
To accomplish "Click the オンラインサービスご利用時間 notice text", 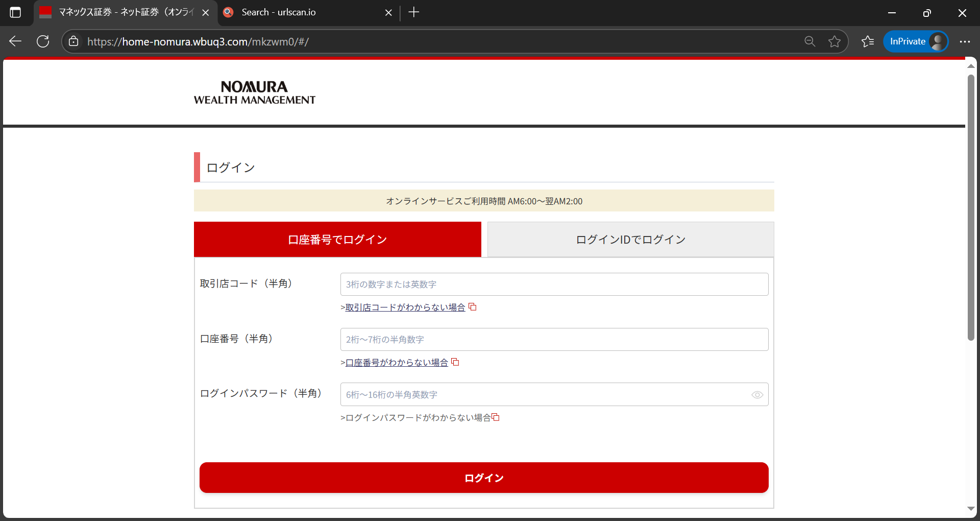I will pyautogui.click(x=484, y=201).
